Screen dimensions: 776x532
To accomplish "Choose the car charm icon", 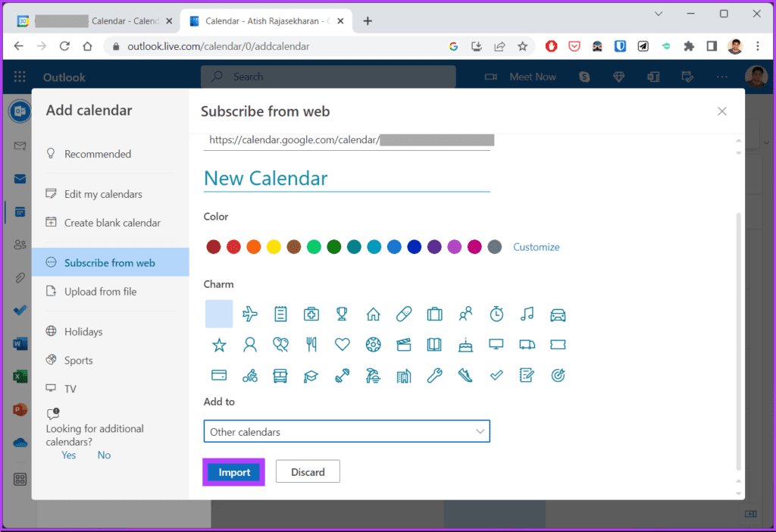I will tap(558, 314).
